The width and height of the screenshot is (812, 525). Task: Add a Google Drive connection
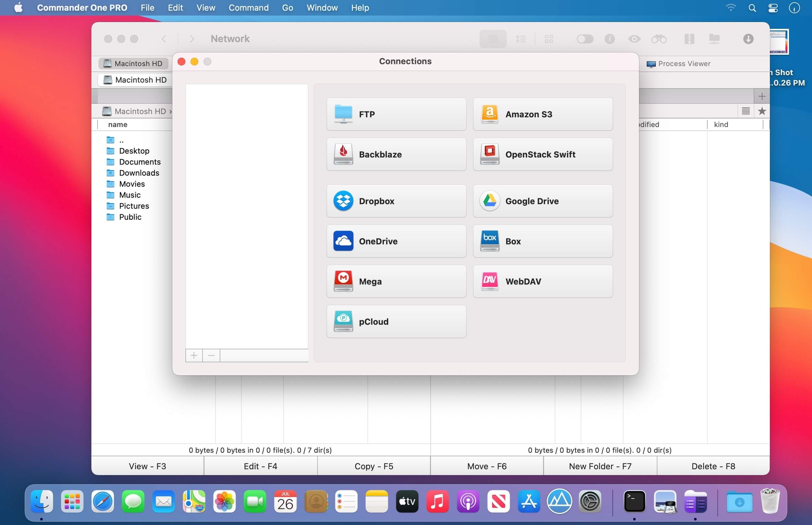click(543, 201)
